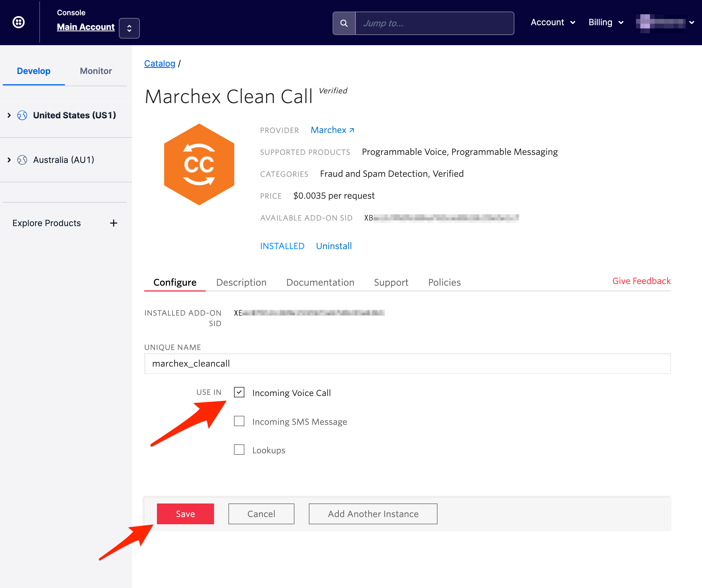Open the Account dropdown menu
The width and height of the screenshot is (702, 588).
553,22
